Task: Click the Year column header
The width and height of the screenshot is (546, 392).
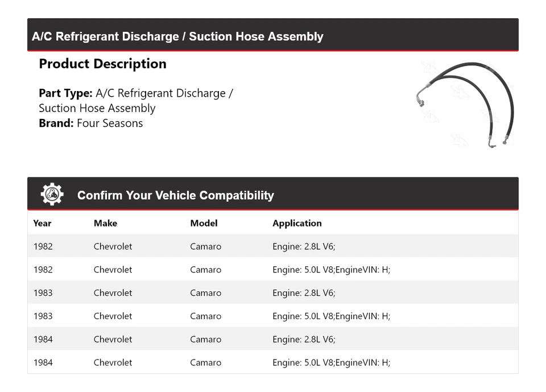Action: [42, 223]
